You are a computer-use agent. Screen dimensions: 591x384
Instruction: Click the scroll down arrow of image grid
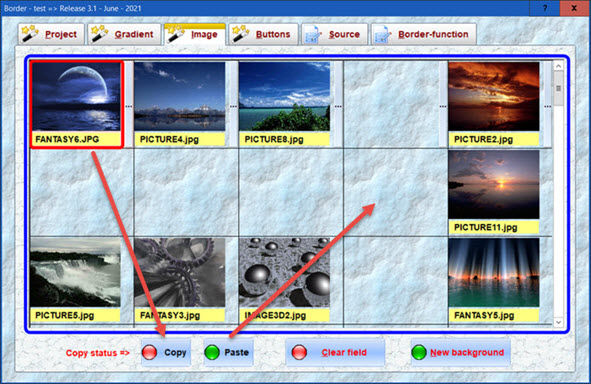click(558, 322)
